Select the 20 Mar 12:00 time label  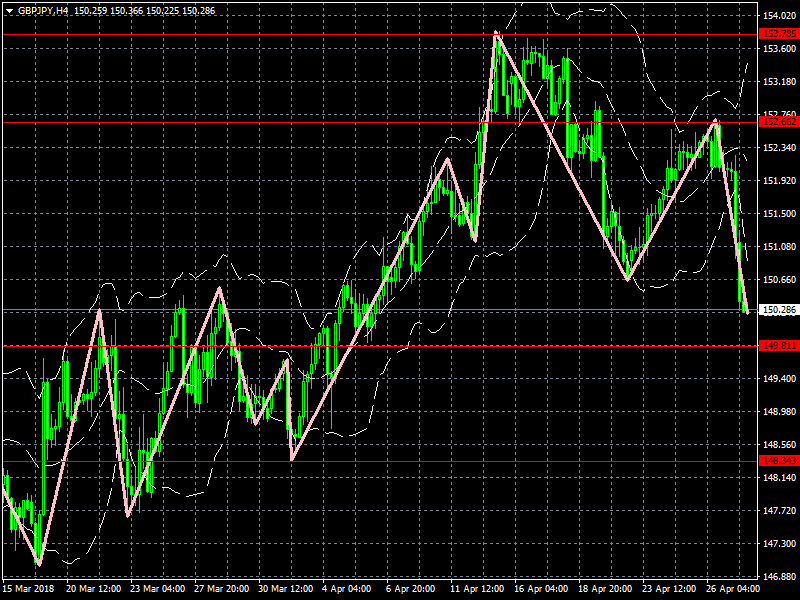(x=94, y=589)
